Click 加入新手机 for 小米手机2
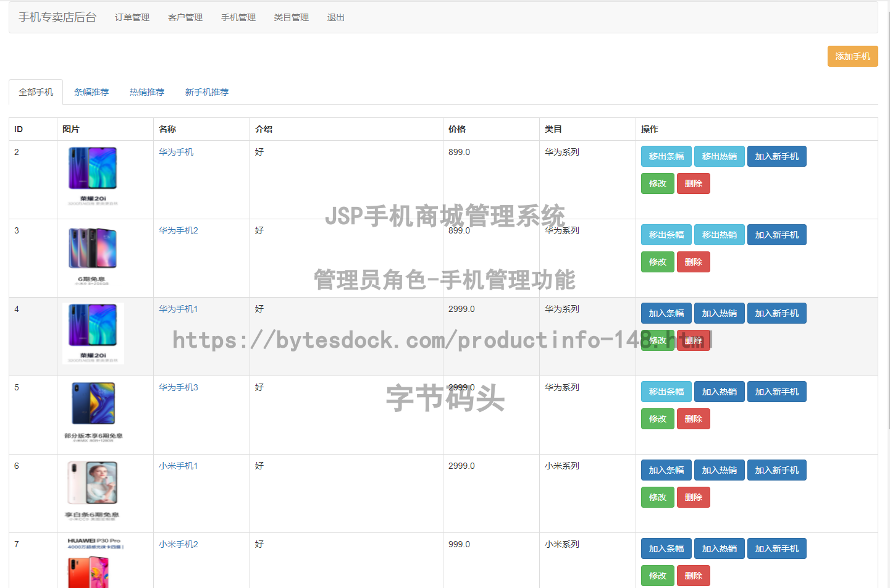This screenshot has height=588, width=890. click(x=777, y=548)
